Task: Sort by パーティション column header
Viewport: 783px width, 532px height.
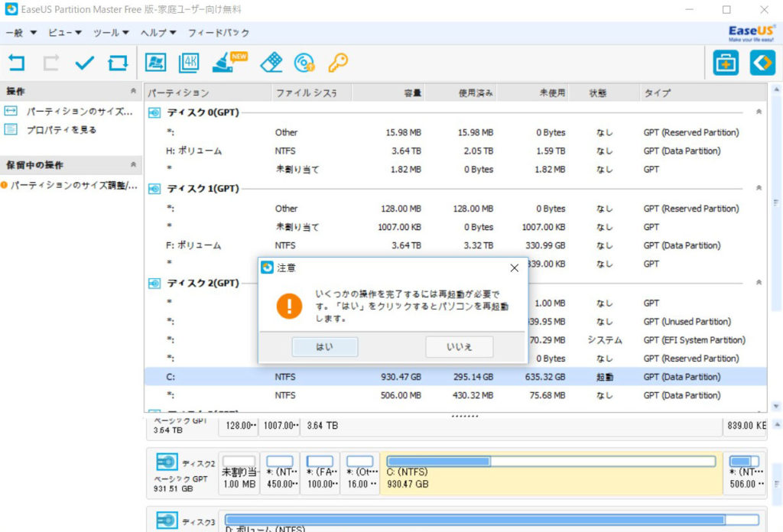Action: tap(208, 92)
